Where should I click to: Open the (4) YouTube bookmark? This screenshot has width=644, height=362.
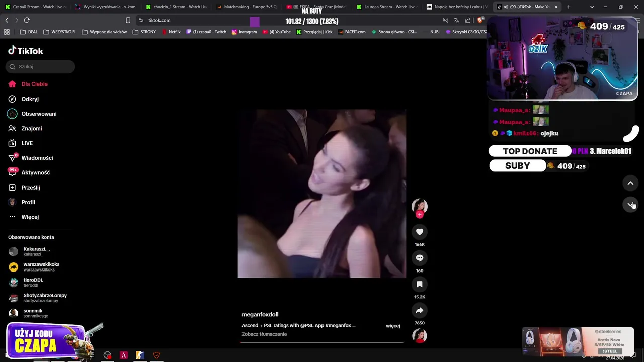click(x=277, y=32)
